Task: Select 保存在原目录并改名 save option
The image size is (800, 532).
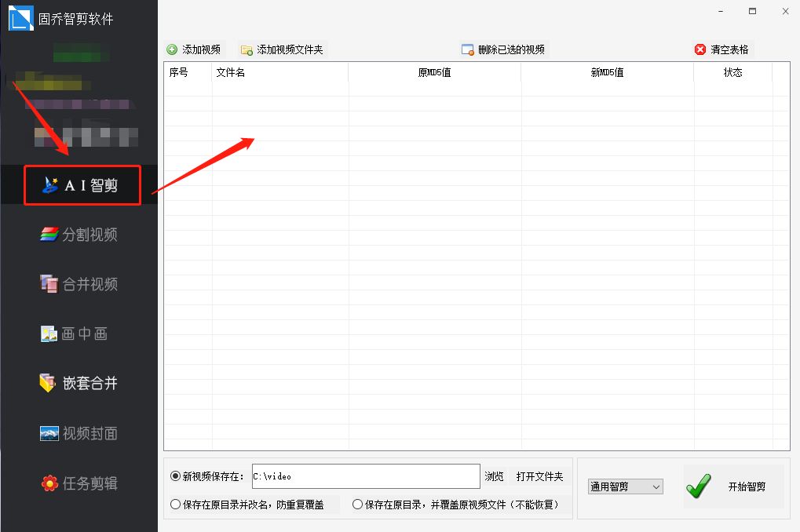Action: pos(175,504)
